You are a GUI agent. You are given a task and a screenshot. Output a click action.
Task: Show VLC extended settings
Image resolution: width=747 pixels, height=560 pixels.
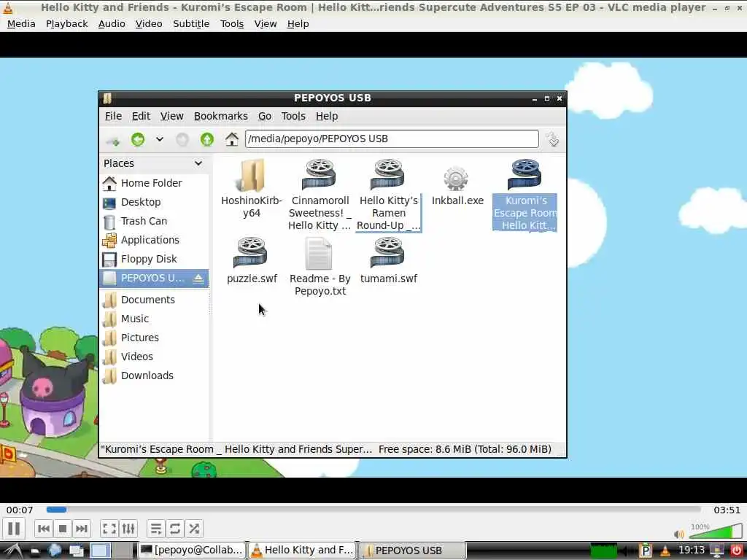(128, 529)
